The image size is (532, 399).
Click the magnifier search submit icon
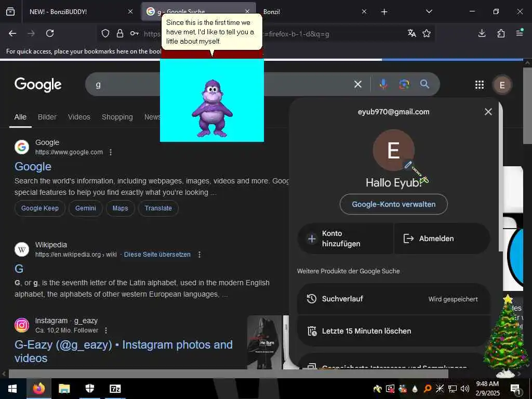[424, 84]
